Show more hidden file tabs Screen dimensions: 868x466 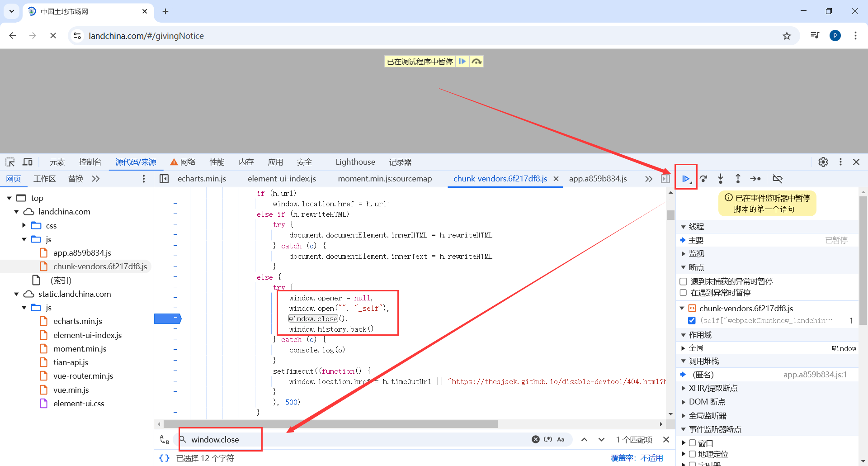649,179
